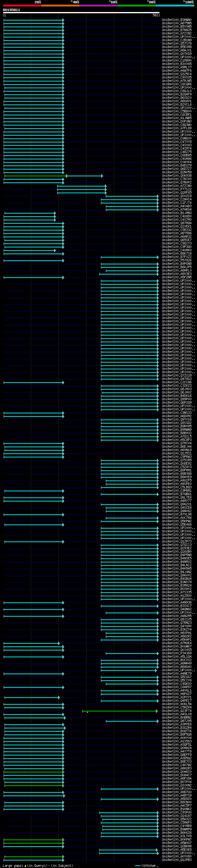Select the UniRef100_A7ARG4 label
The height and width of the screenshot is (868, 197).
tap(177, 209)
